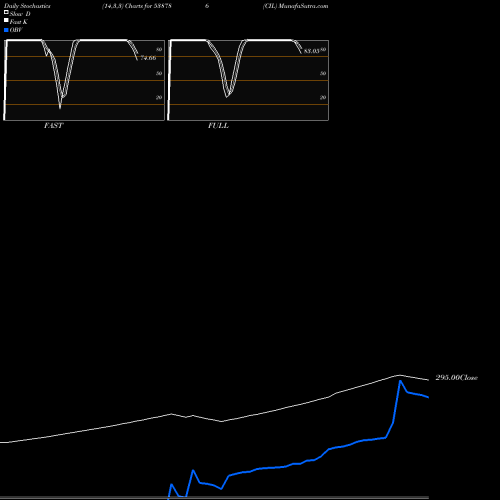Click the FAST stochastic line's lowest dip
This screenshot has width=500, height=500.
pyautogui.click(x=60, y=107)
